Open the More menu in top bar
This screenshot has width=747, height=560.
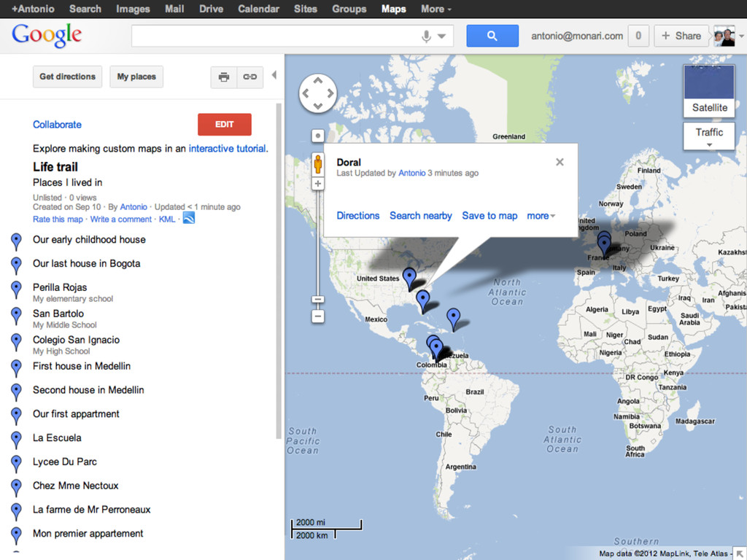436,9
